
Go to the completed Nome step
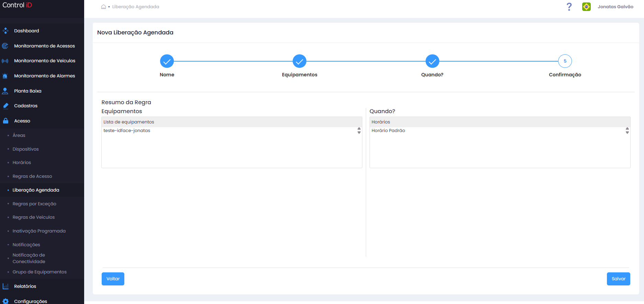pyautogui.click(x=167, y=61)
